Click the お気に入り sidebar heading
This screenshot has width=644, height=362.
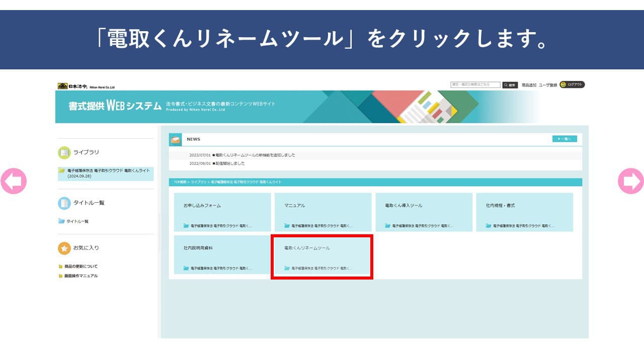86,248
